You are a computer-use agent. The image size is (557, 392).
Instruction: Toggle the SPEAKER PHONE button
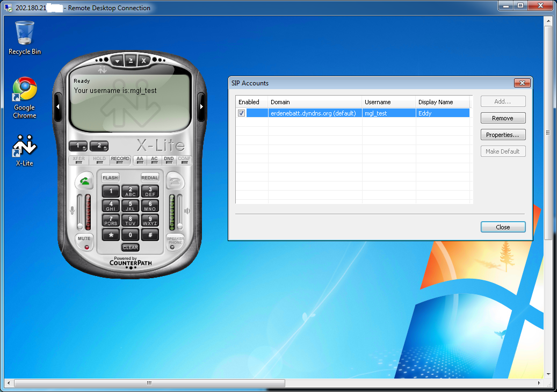coord(176,242)
